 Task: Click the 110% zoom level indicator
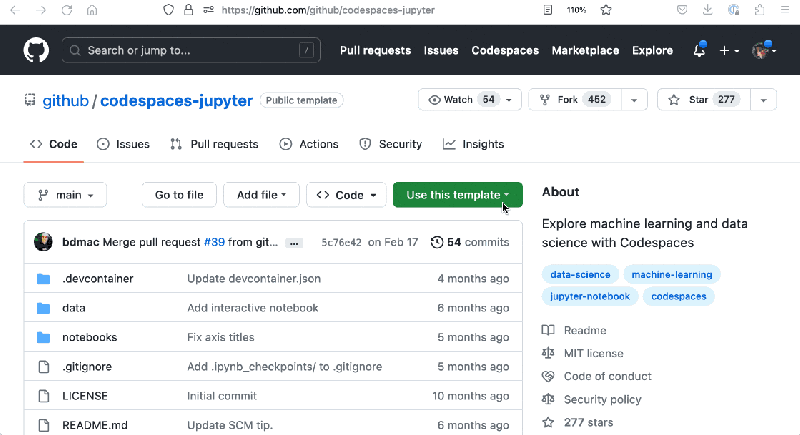pos(576,10)
